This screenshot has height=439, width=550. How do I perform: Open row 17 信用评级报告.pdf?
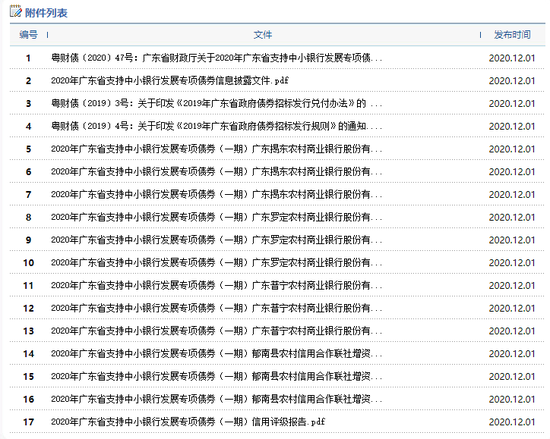pyautogui.click(x=188, y=422)
